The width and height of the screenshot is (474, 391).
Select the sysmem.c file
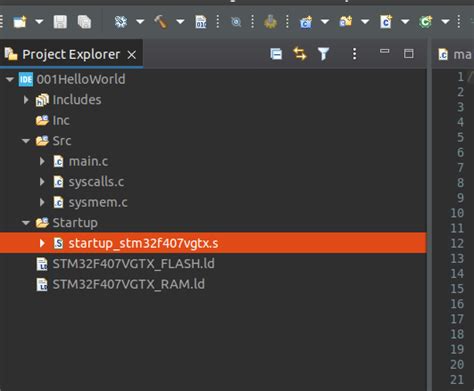[98, 202]
